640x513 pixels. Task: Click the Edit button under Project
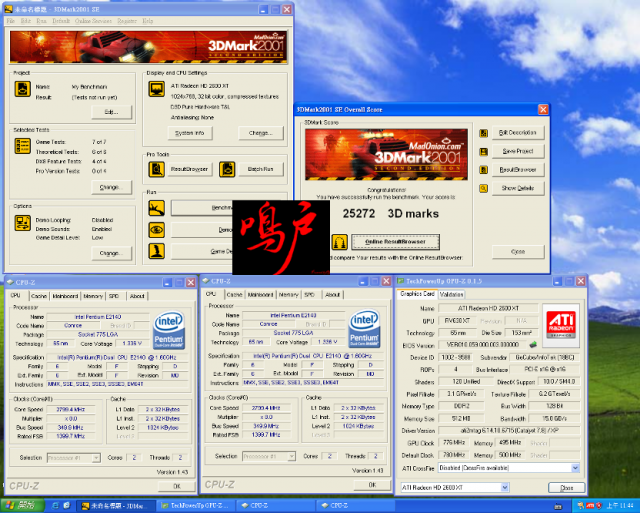coord(111,112)
